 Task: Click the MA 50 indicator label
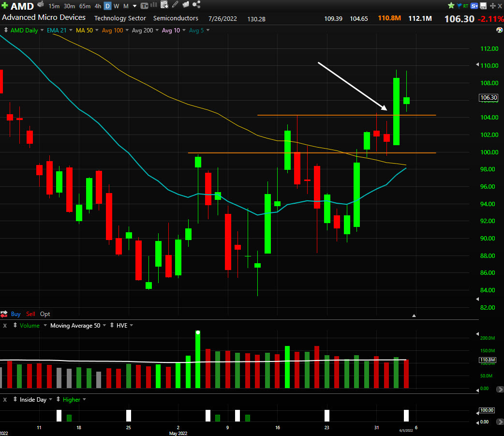(x=84, y=30)
